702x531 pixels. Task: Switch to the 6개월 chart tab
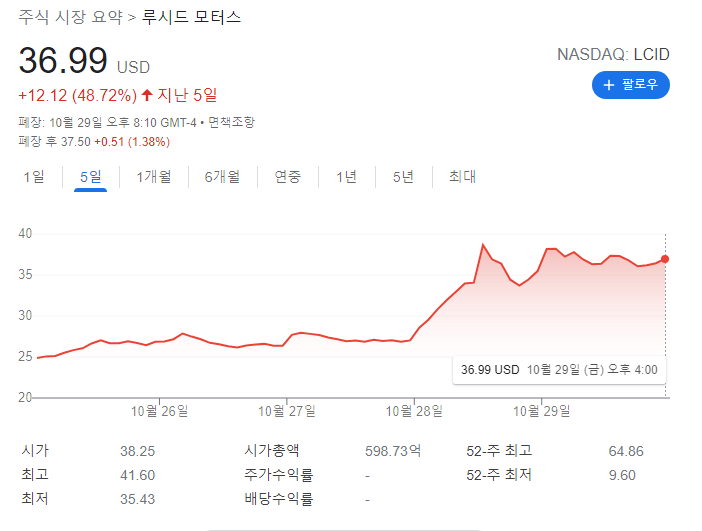pyautogui.click(x=222, y=177)
